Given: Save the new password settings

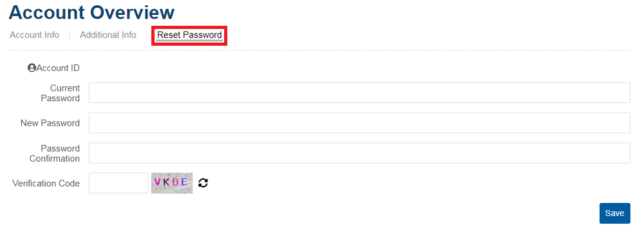Looking at the screenshot, I should 615,213.
